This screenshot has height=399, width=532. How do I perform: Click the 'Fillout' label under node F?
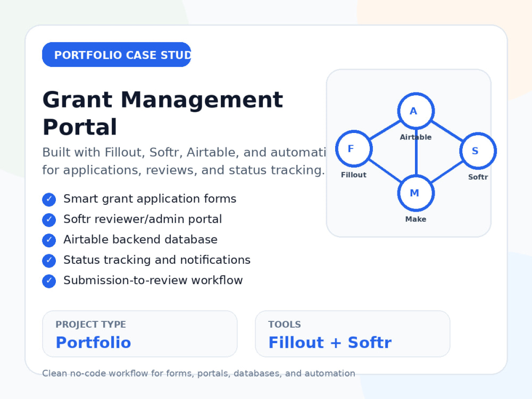(x=354, y=174)
